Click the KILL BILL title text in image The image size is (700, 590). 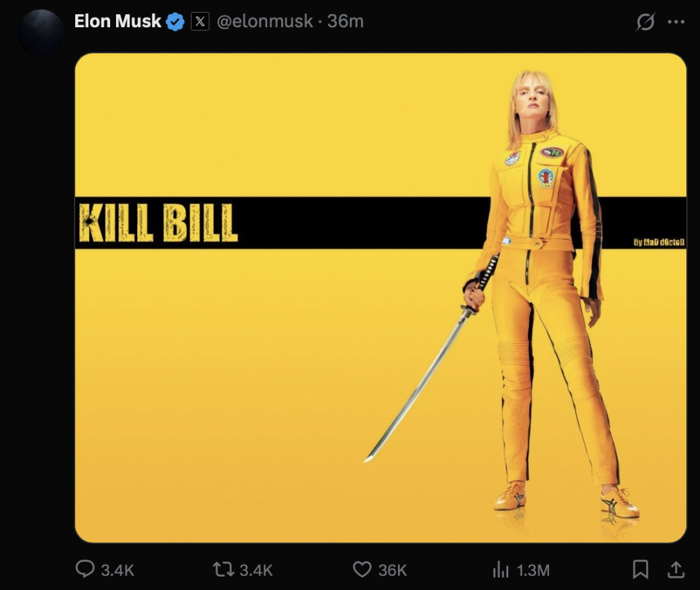[157, 223]
